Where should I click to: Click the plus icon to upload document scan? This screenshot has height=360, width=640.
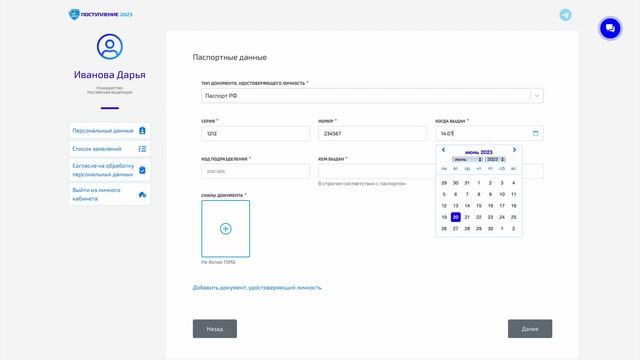click(x=226, y=229)
